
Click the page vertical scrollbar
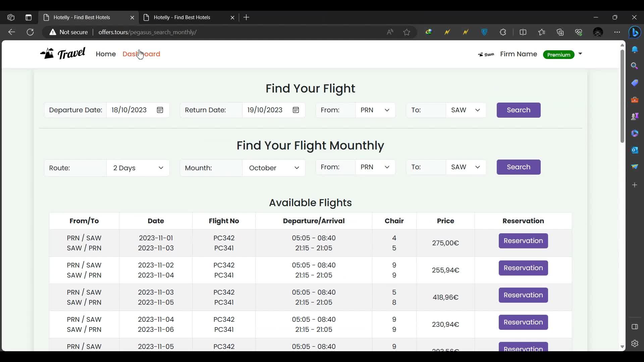(x=622, y=97)
